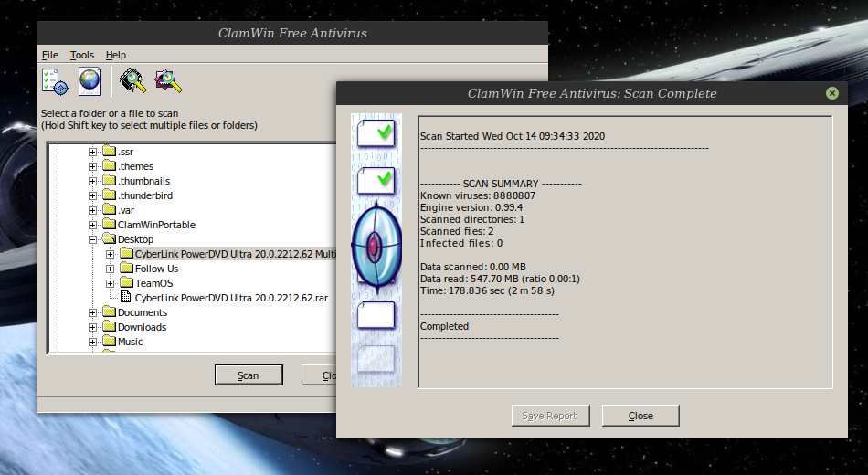Select the Downloads folder
The width and height of the screenshot is (868, 475).
(x=142, y=327)
